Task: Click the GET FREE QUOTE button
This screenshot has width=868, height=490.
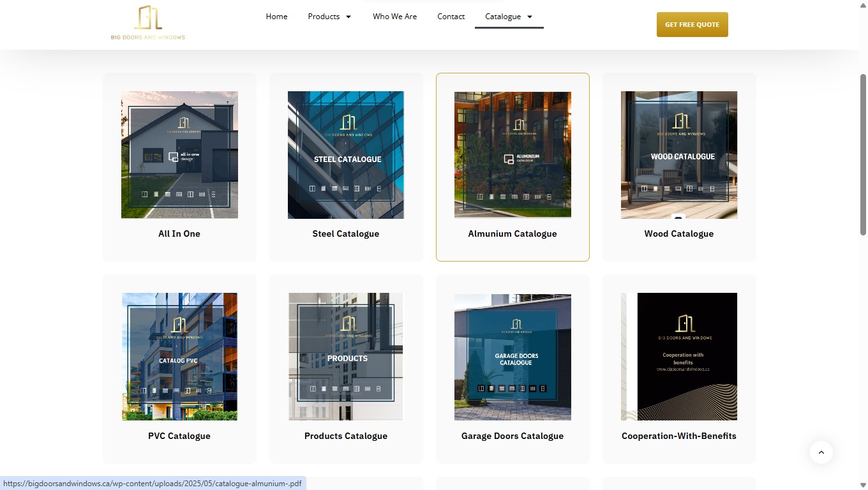Action: [x=692, y=24]
